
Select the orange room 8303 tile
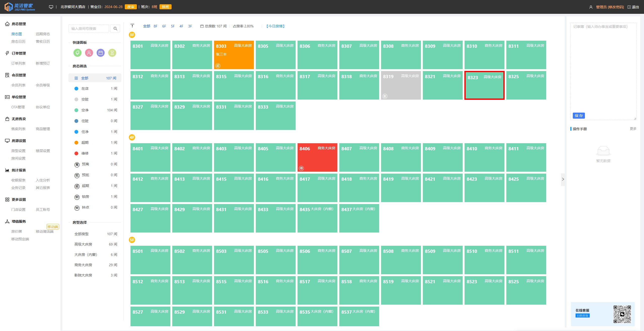234,55
